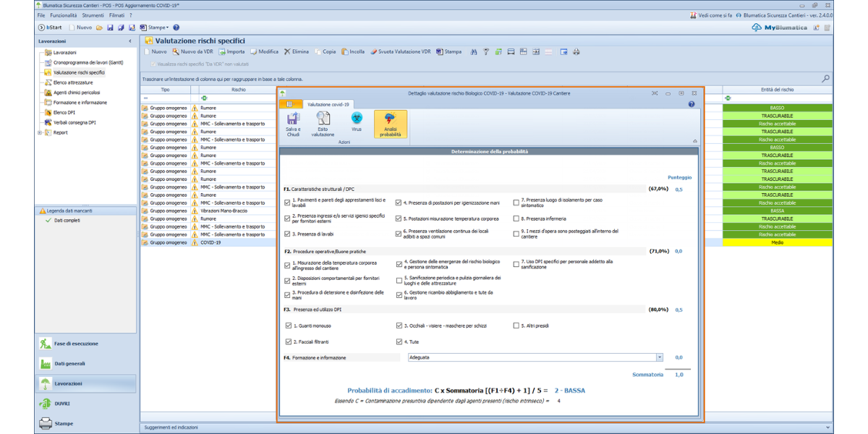The width and height of the screenshot is (868, 434).
Task: Click Svuota Valutazione VDR button
Action: pyautogui.click(x=400, y=52)
